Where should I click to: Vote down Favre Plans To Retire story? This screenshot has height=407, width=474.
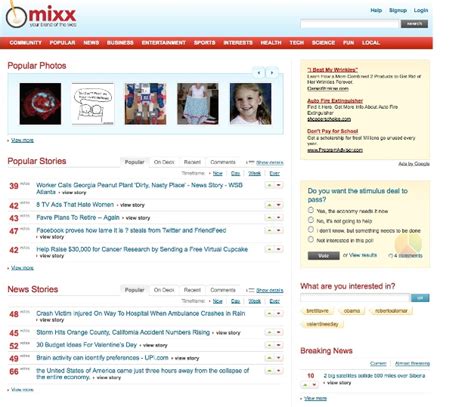pos(279,217)
